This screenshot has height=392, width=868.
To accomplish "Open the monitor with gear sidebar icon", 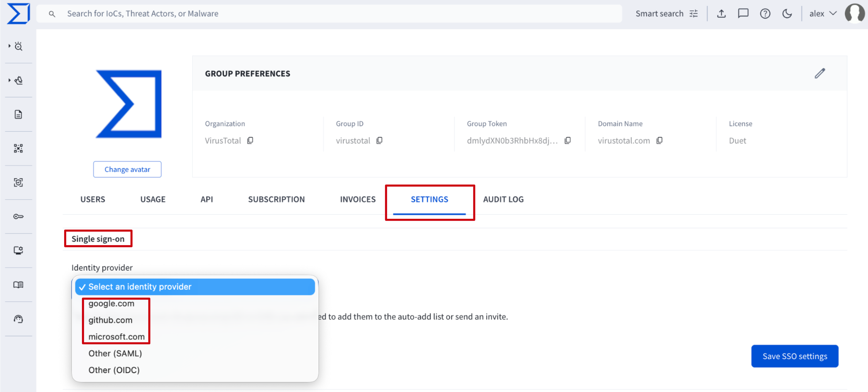I will [18, 251].
